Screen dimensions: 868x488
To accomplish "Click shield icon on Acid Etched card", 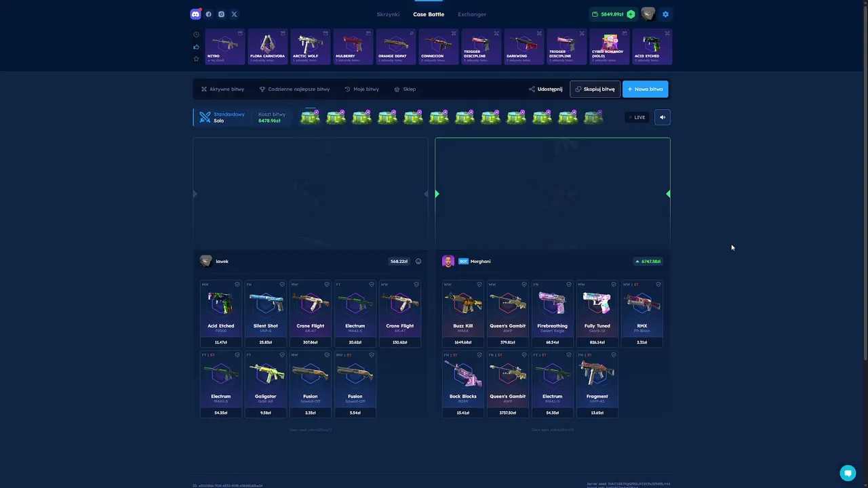I will pyautogui.click(x=237, y=285).
